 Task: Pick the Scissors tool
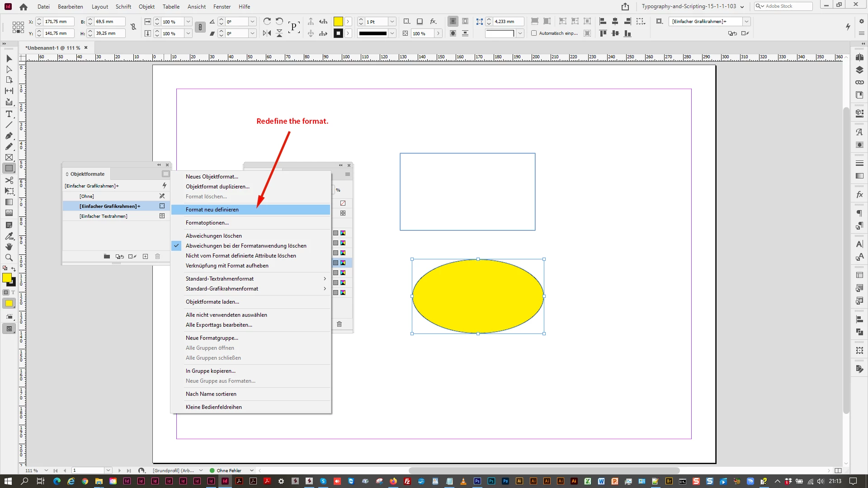tap(9, 180)
